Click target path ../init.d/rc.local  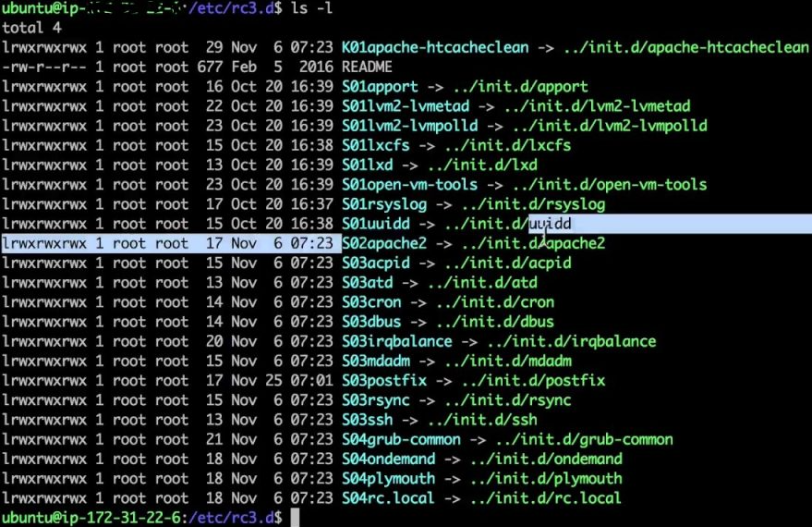pos(545,498)
